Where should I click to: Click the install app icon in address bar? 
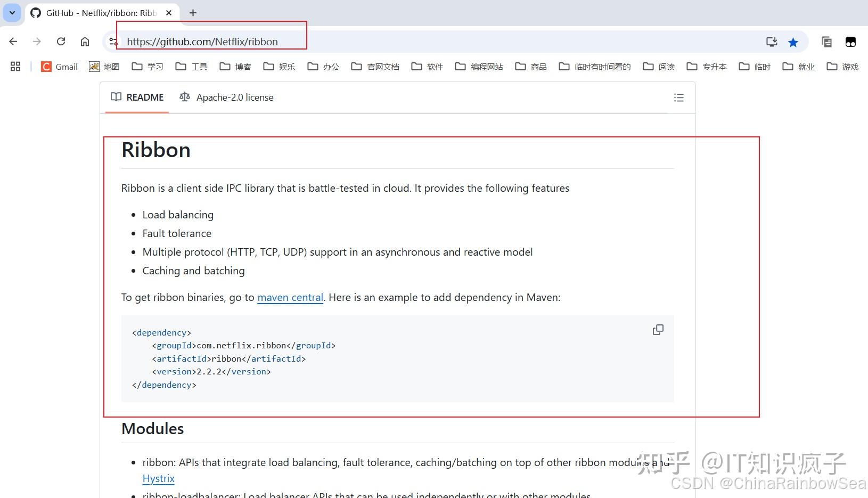coord(772,42)
